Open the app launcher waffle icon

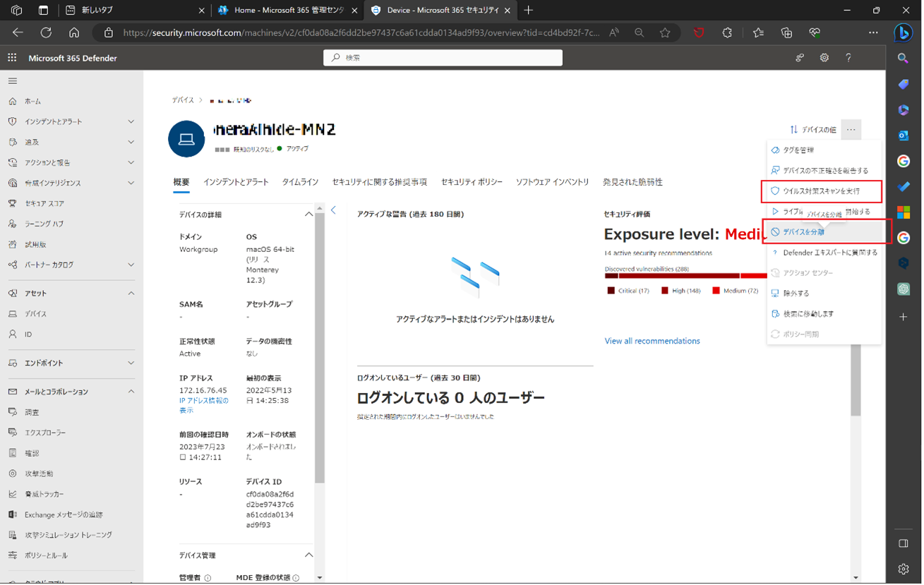pyautogui.click(x=12, y=58)
